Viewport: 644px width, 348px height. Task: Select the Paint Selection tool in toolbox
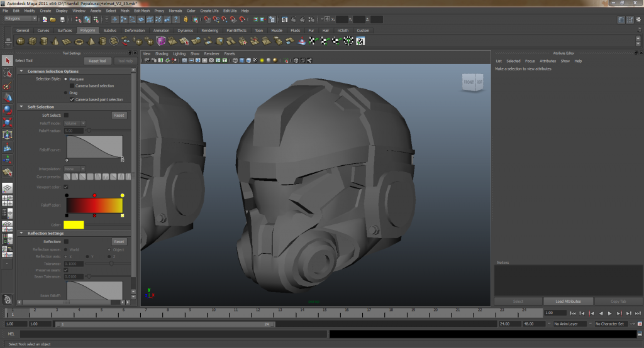[7, 85]
